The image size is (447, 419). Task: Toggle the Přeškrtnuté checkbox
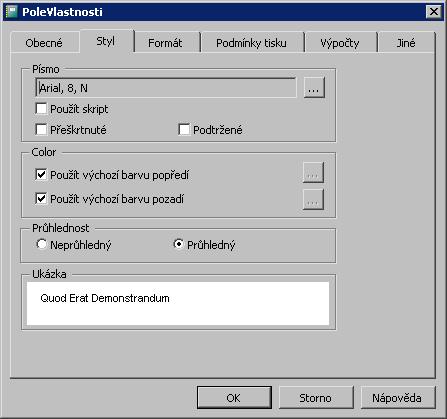tap(41, 129)
